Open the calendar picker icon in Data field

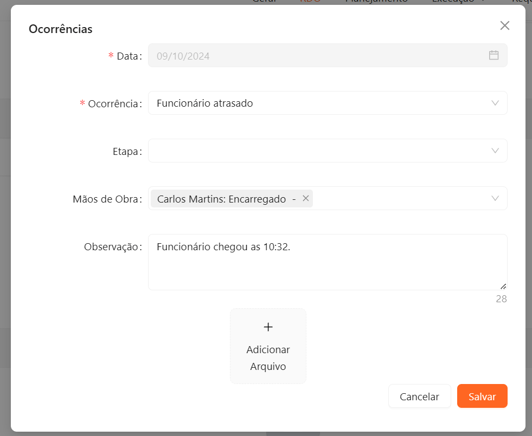[x=494, y=55]
